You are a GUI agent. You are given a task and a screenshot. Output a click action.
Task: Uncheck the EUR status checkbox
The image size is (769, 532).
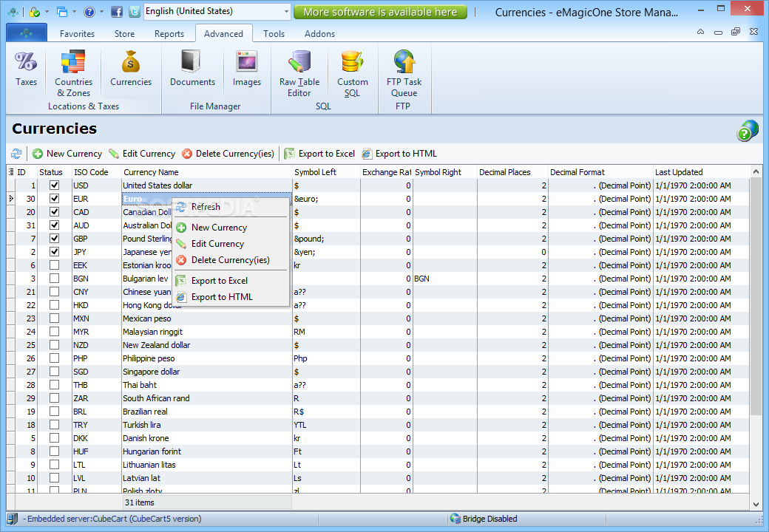click(x=55, y=199)
